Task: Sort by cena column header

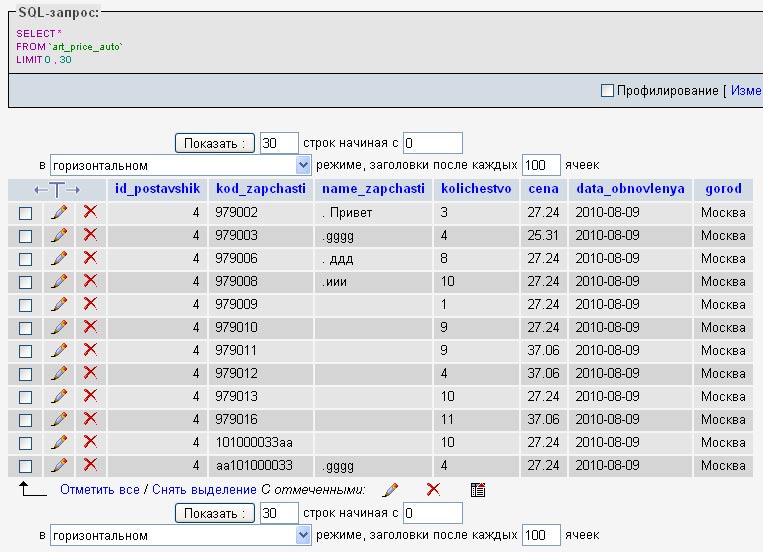Action: [x=543, y=188]
